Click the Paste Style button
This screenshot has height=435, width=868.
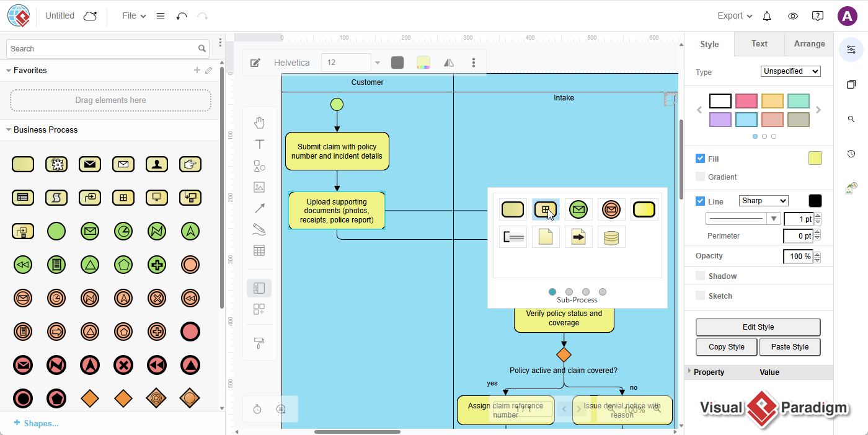pyautogui.click(x=790, y=347)
